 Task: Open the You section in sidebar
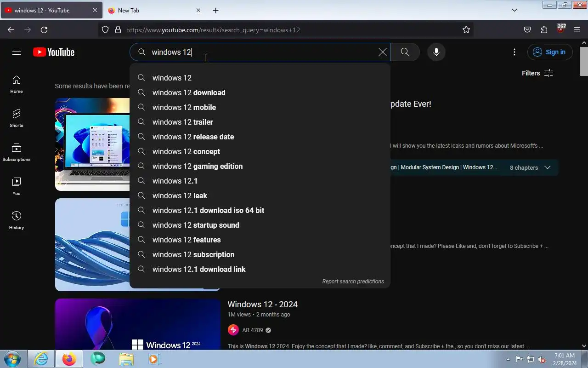17,187
